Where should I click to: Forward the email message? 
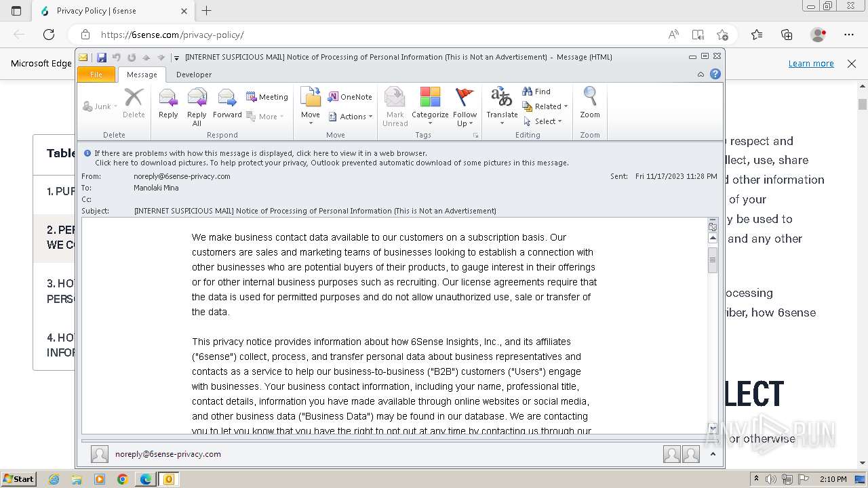click(x=227, y=104)
